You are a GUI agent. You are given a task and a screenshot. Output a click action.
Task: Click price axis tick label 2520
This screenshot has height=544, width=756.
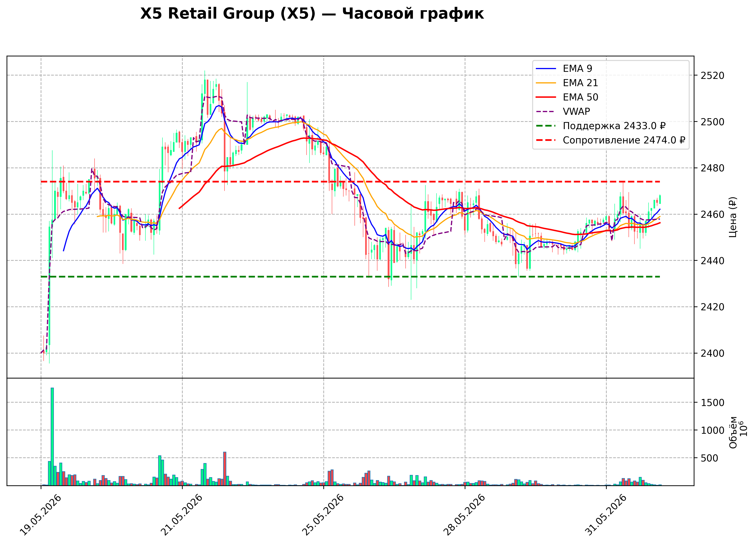[712, 76]
